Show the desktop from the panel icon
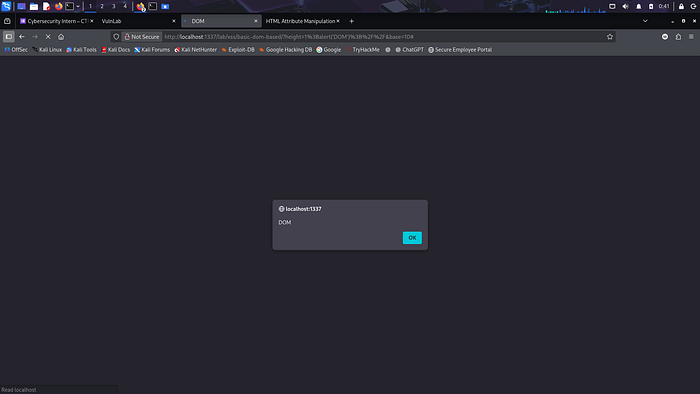Screen dimensions: 700x394 [21, 6]
